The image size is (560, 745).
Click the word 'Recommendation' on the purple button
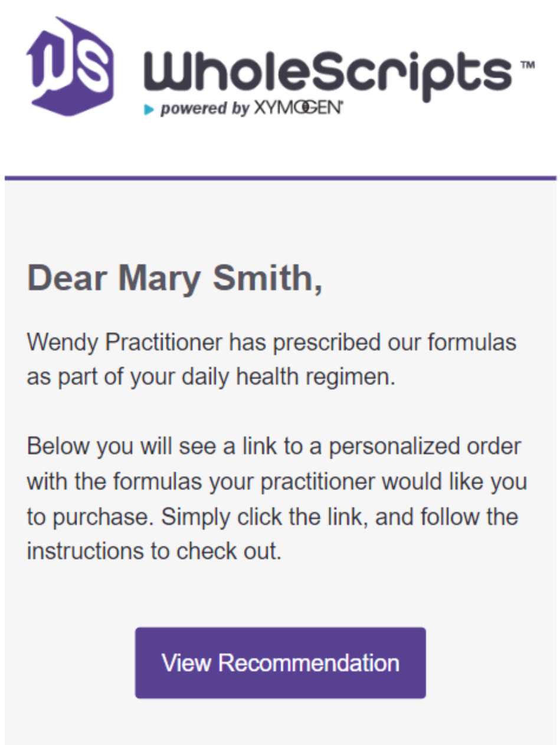click(309, 663)
